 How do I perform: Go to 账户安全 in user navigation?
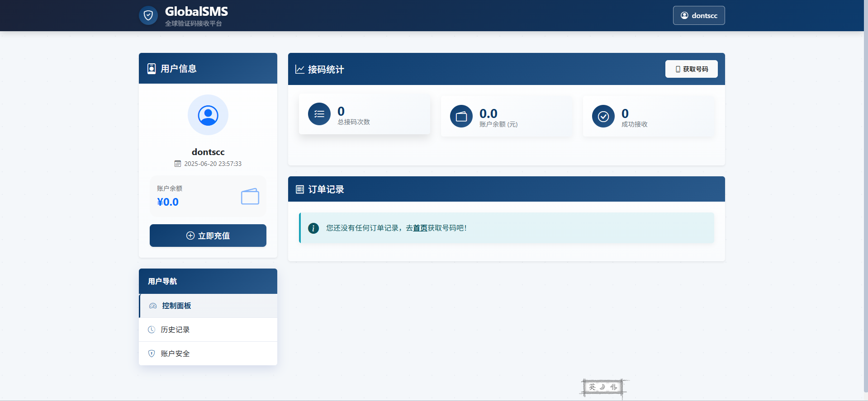click(x=175, y=354)
